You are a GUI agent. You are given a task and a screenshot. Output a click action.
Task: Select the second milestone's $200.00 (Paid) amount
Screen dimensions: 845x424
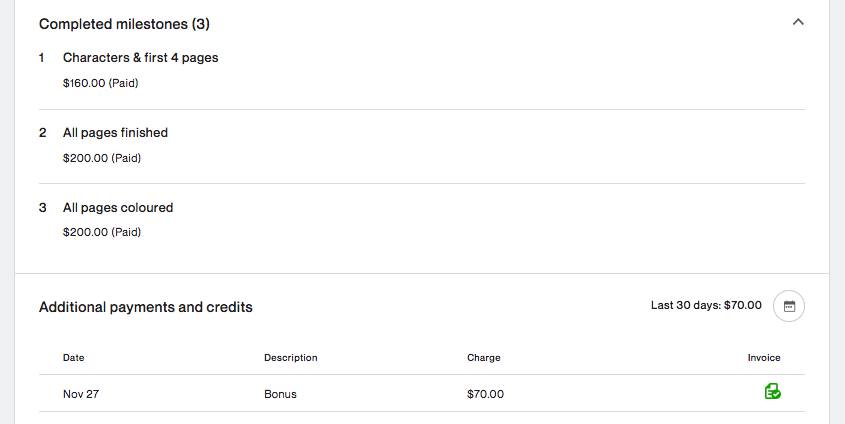click(102, 158)
